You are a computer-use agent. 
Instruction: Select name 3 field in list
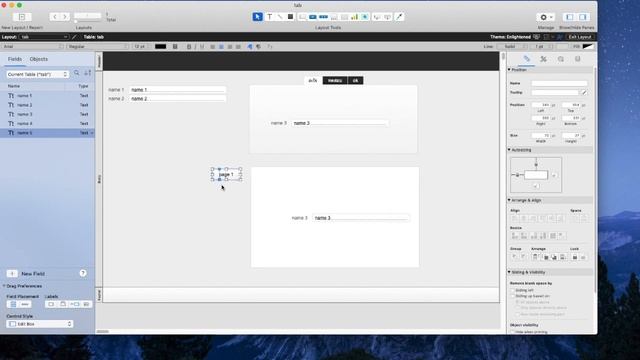pos(47,114)
